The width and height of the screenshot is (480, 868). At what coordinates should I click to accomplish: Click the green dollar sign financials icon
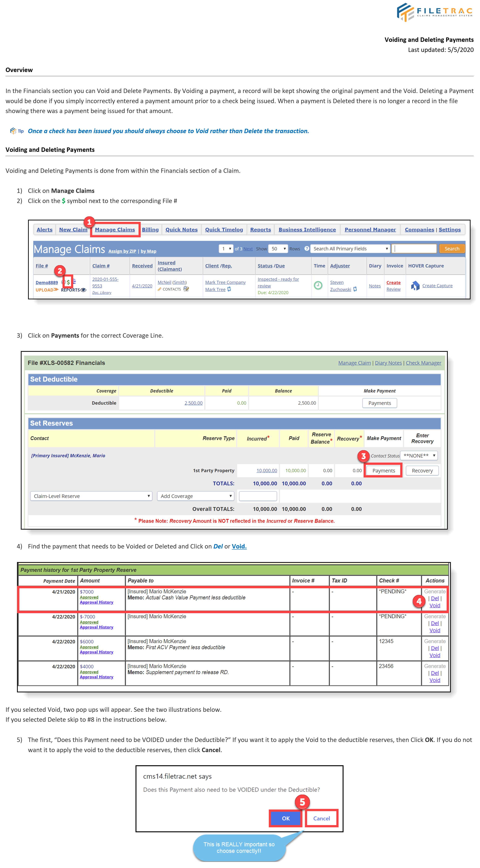pyautogui.click(x=68, y=282)
